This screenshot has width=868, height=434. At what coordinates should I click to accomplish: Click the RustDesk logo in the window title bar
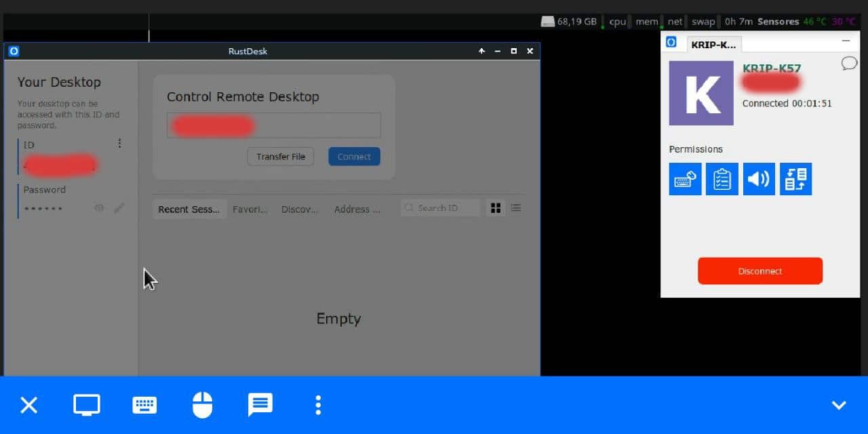point(14,51)
